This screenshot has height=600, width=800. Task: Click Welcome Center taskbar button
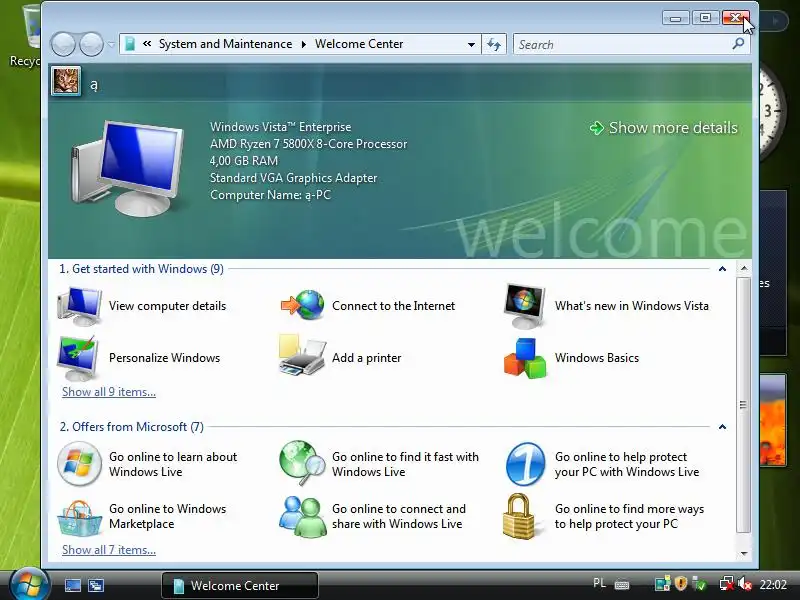coord(240,585)
